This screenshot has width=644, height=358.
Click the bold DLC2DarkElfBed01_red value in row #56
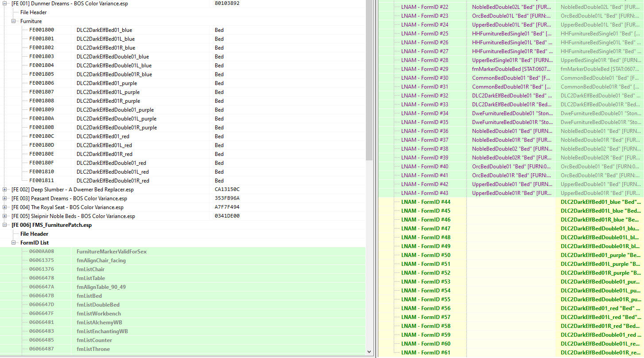[x=601, y=308]
